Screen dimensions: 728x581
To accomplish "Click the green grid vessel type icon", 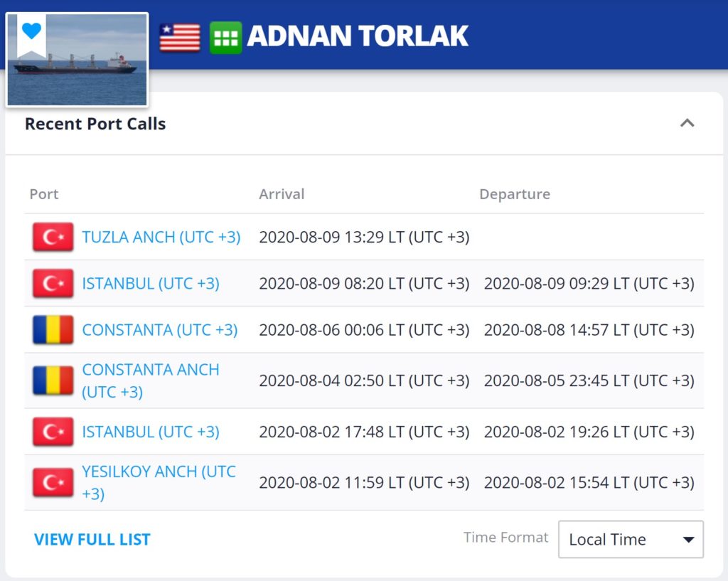I will (226, 37).
